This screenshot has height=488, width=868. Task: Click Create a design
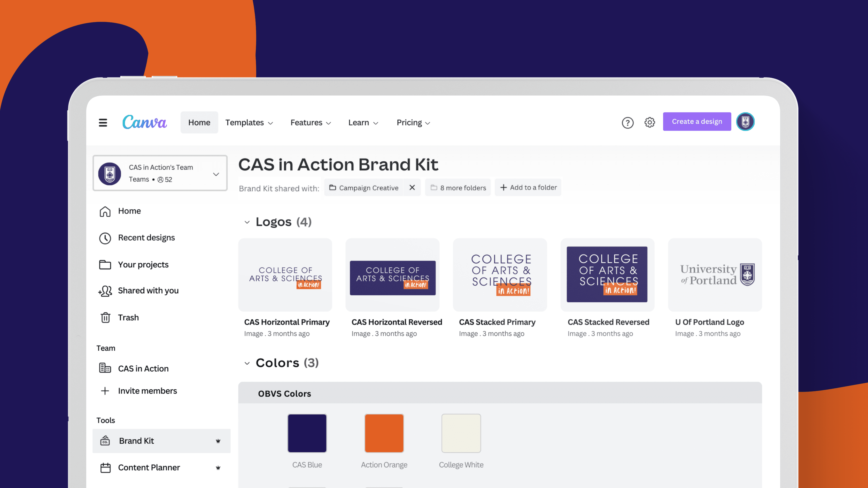point(696,122)
